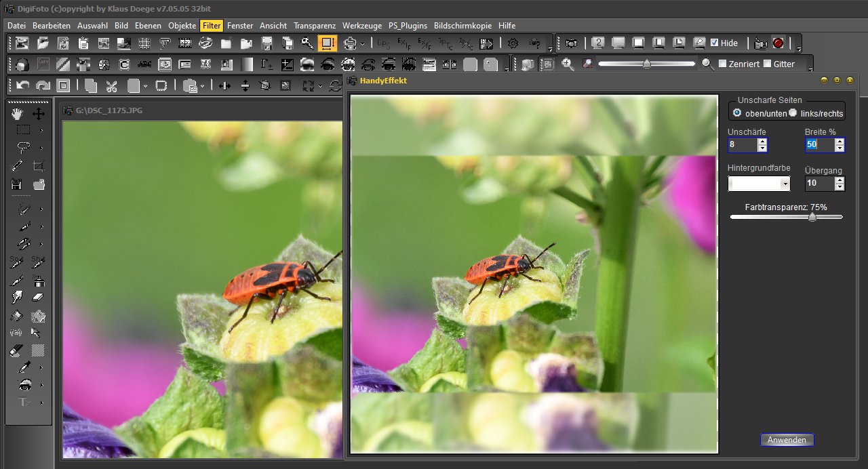Open the Filter menu
The width and height of the screenshot is (868, 469).
point(211,26)
